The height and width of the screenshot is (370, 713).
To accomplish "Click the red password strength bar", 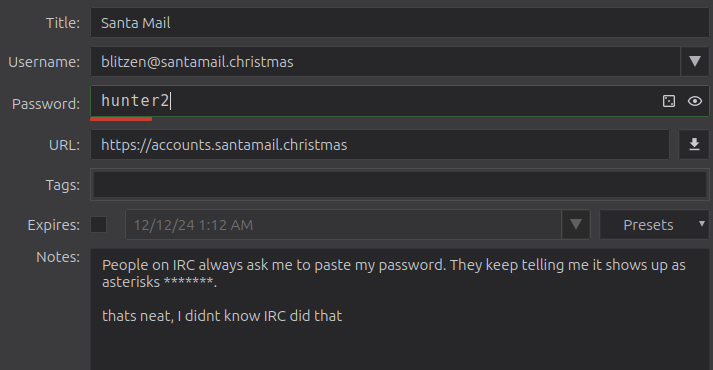I will coord(121,119).
